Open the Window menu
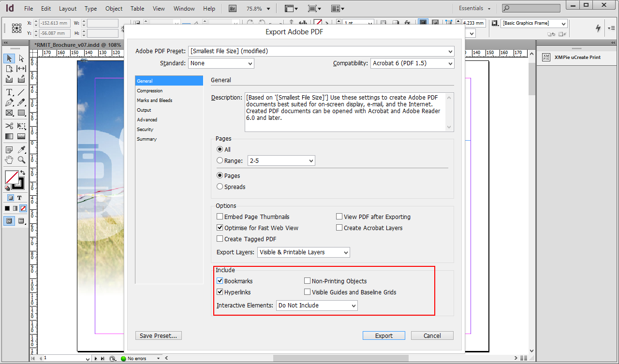Image resolution: width=619 pixels, height=364 pixels. [184, 8]
